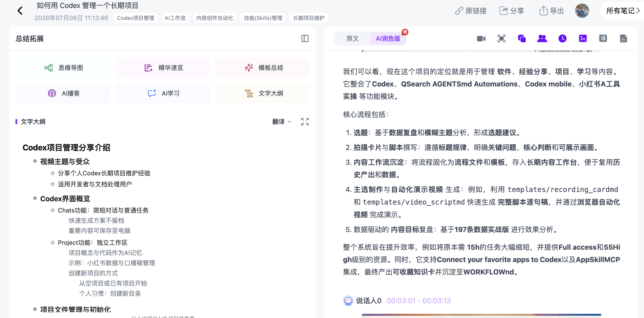Click outline item 分享个人Codex长期项目维护经验
Viewport: 644px width, 318px height.
coord(104,173)
